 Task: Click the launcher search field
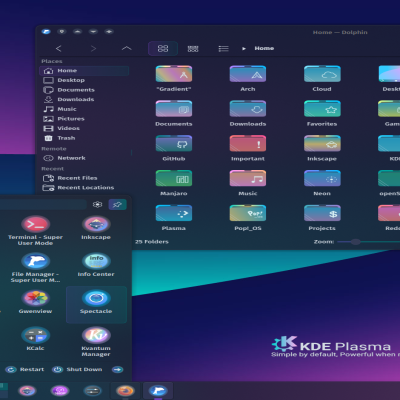pos(43,204)
